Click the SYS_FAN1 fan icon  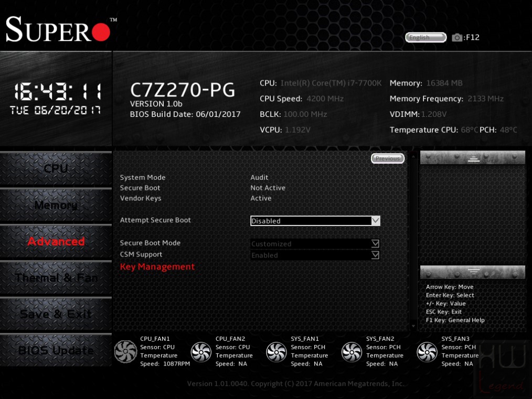click(x=276, y=352)
